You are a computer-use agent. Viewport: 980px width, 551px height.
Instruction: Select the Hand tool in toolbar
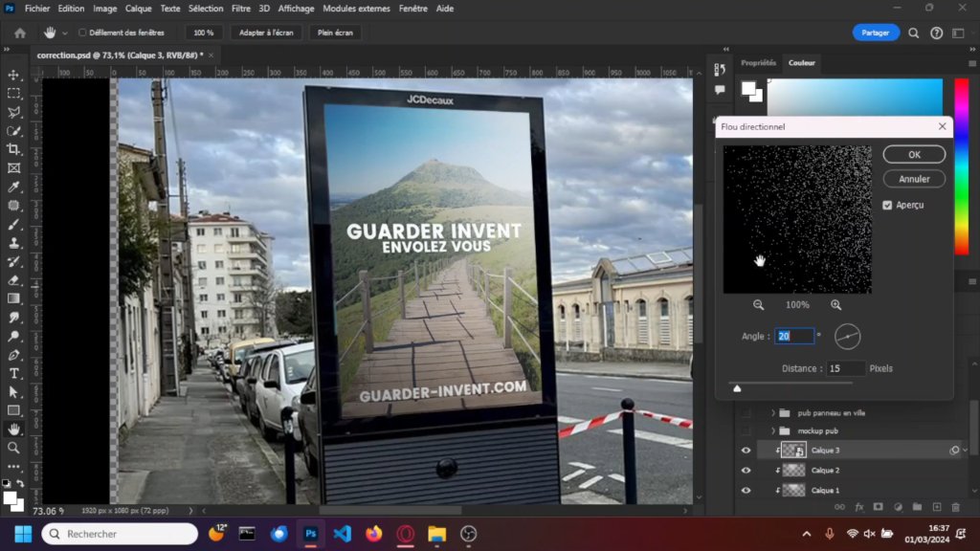(13, 430)
